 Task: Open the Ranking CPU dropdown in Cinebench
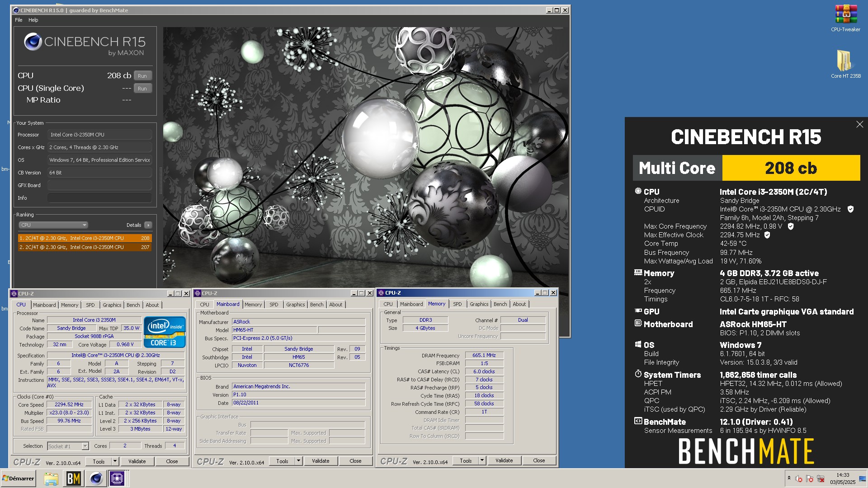tap(53, 225)
